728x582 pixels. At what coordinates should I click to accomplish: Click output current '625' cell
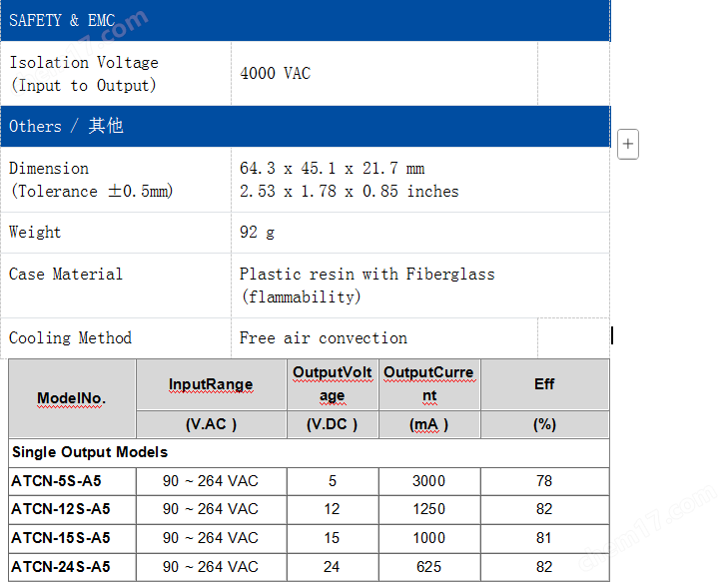[429, 567]
